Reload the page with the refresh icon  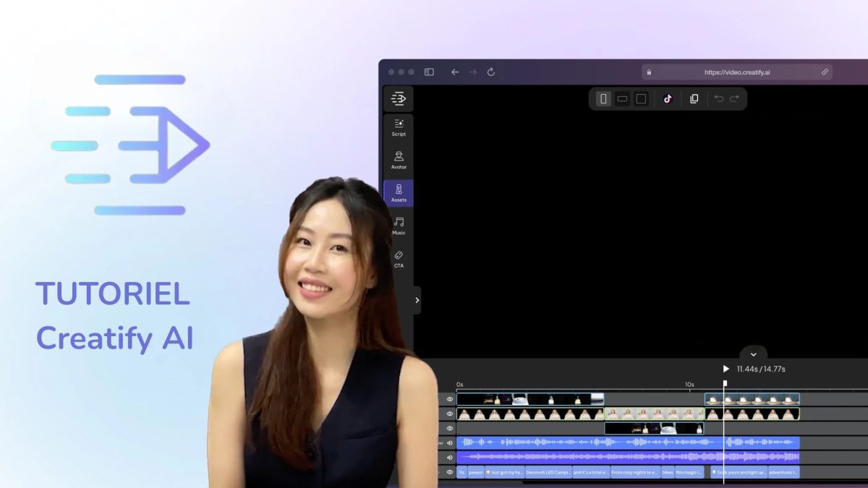point(491,72)
